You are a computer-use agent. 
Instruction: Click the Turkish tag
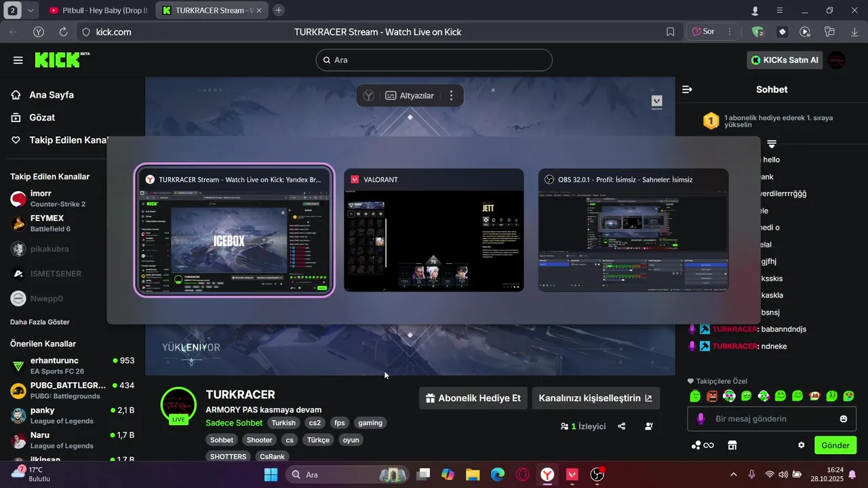[283, 423]
